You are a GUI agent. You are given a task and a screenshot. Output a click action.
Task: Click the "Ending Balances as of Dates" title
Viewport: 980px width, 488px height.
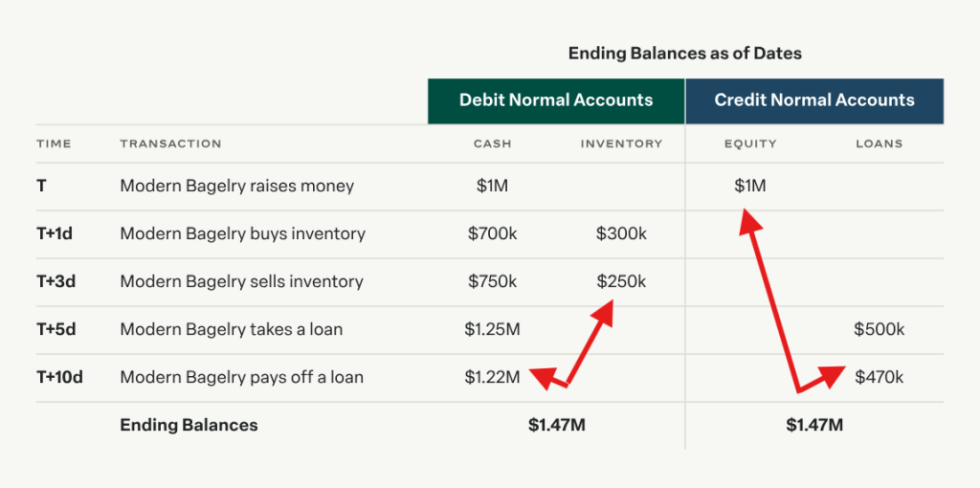pos(685,54)
